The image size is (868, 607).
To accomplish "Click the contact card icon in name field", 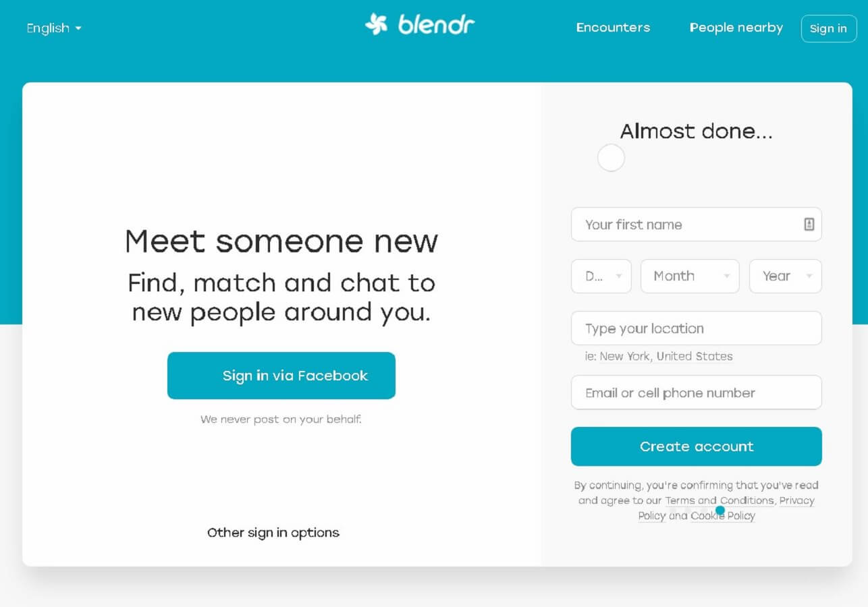I will point(809,225).
